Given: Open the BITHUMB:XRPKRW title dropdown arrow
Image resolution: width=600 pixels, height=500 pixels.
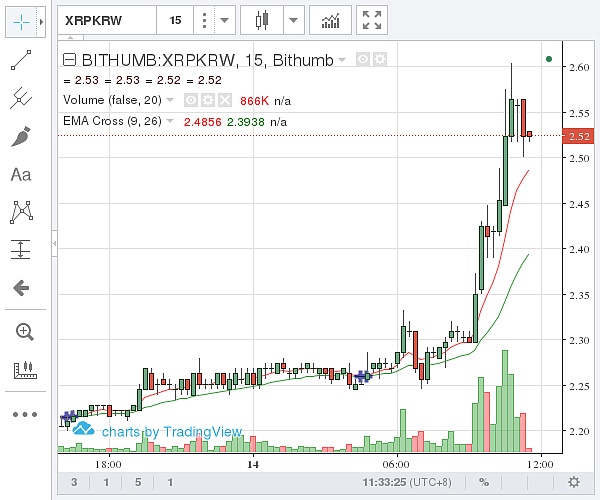Looking at the screenshot, I should point(342,60).
